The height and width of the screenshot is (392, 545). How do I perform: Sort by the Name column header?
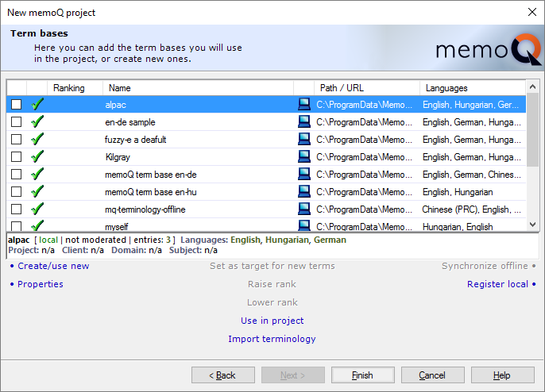[x=198, y=88]
